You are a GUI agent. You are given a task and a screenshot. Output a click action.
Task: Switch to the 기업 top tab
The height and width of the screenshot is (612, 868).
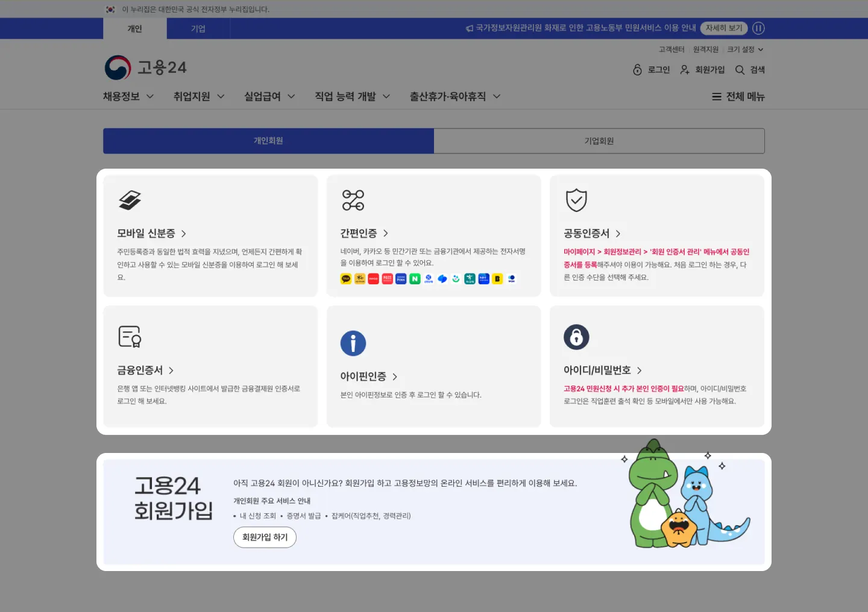[198, 28]
